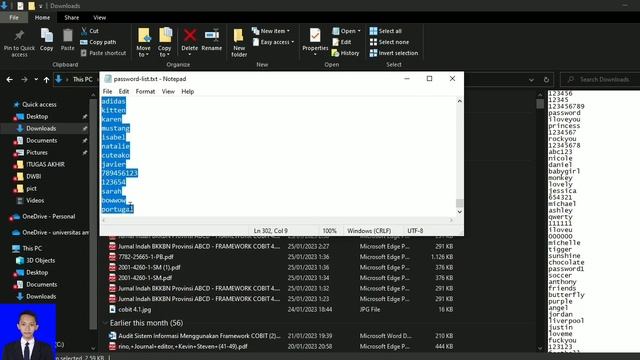Viewport: 640px width, 360px height.
Task: Click Windows (CRLF) in status bar
Action: (x=369, y=231)
